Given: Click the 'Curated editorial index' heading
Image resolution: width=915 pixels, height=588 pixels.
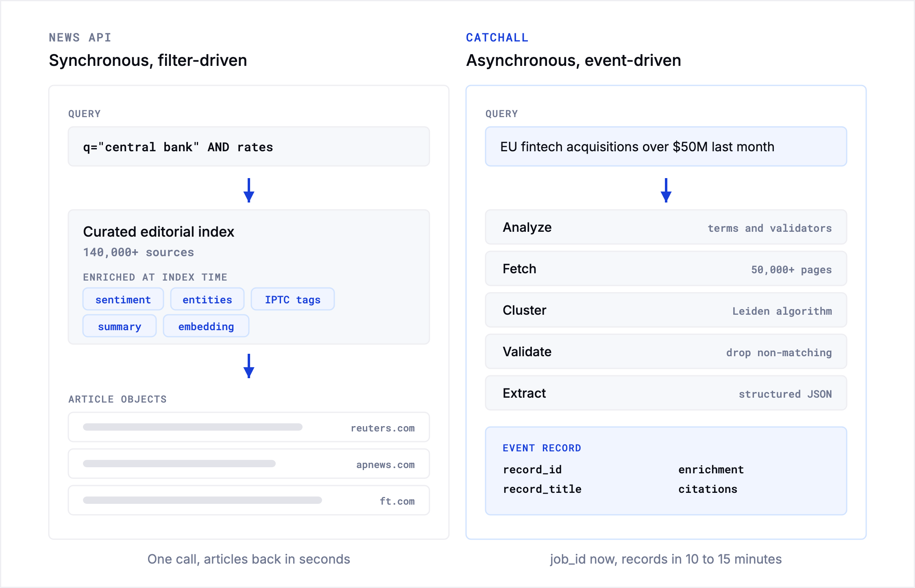Looking at the screenshot, I should click(159, 232).
